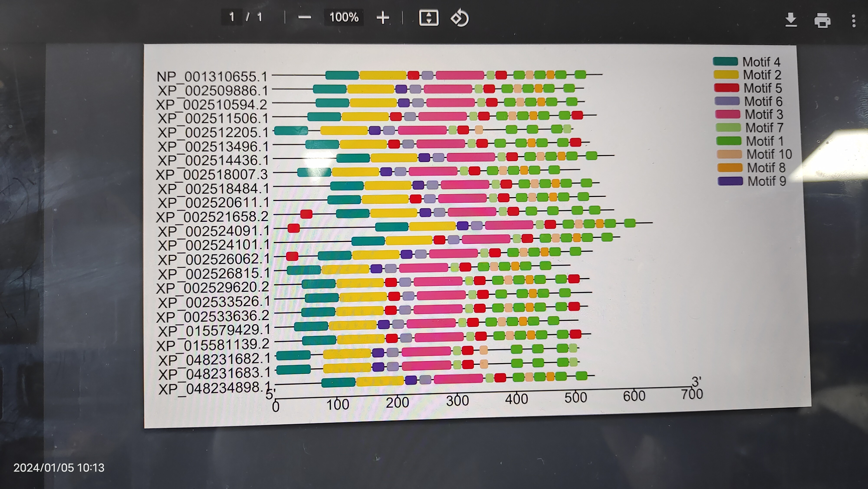Click the label XP_002524101.1

[214, 245]
